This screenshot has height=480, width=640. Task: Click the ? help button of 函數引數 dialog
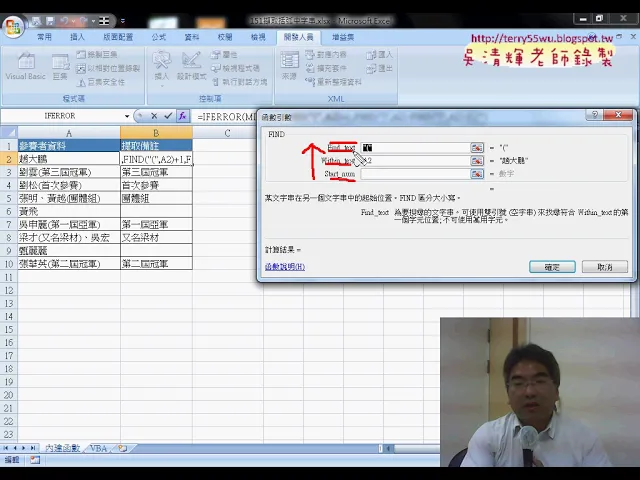tap(594, 115)
